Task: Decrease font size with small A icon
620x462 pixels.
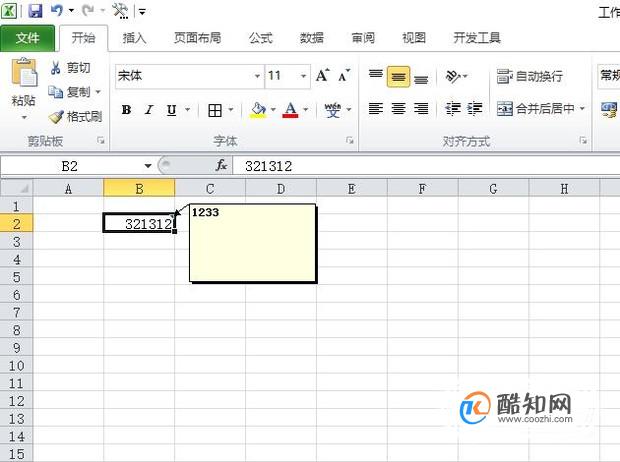Action: pos(344,75)
